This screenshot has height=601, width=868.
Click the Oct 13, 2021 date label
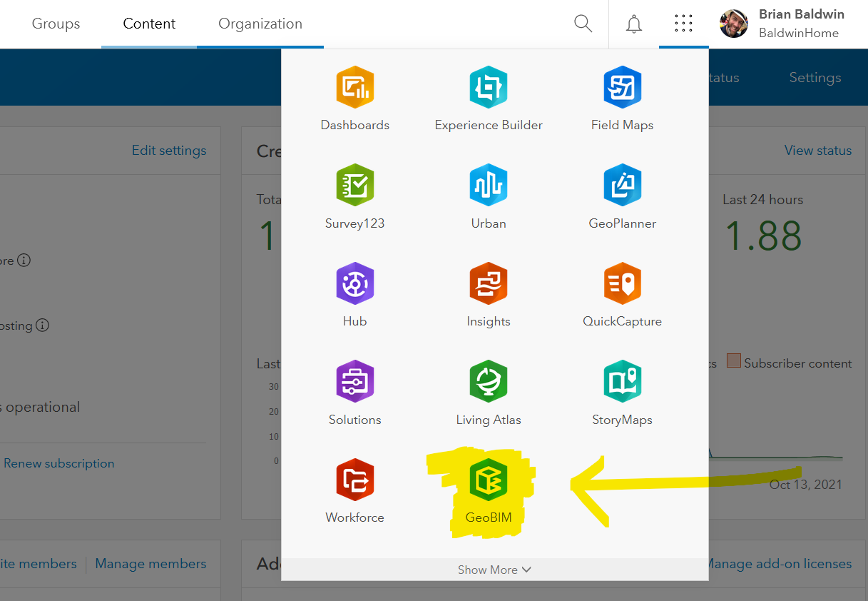(806, 485)
